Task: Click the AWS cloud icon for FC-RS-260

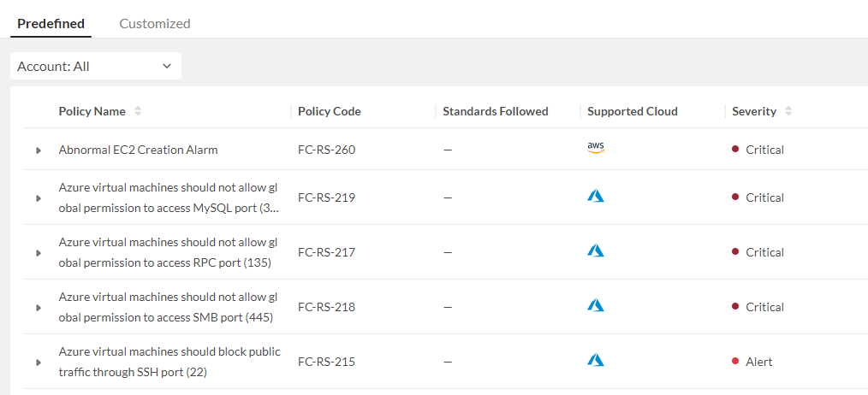Action: point(596,148)
